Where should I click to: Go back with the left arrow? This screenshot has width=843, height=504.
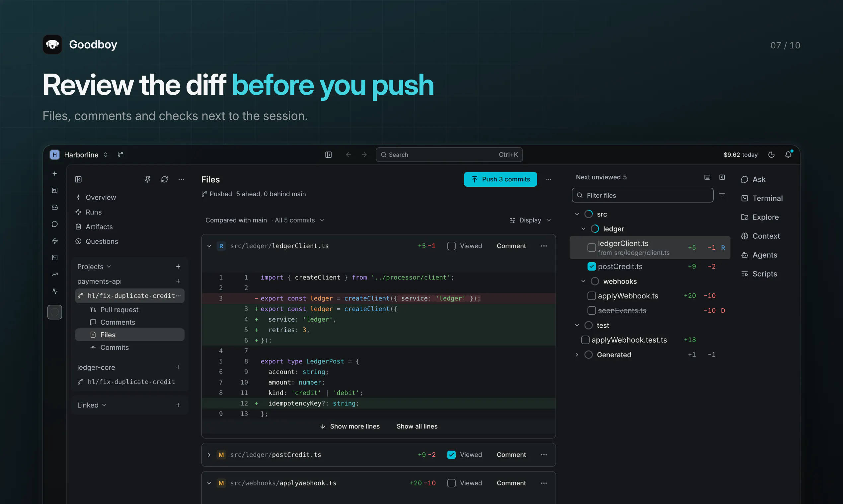348,155
